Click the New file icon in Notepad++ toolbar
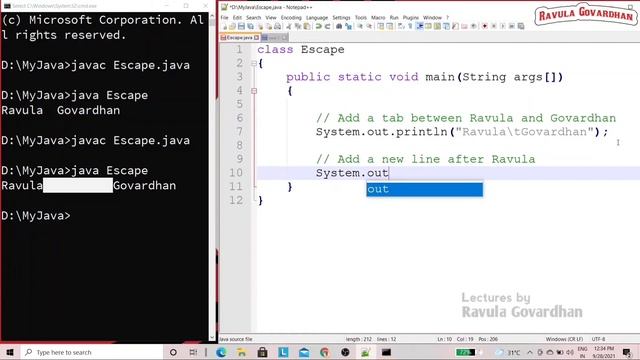This screenshot has height=360, width=640. 225,26
